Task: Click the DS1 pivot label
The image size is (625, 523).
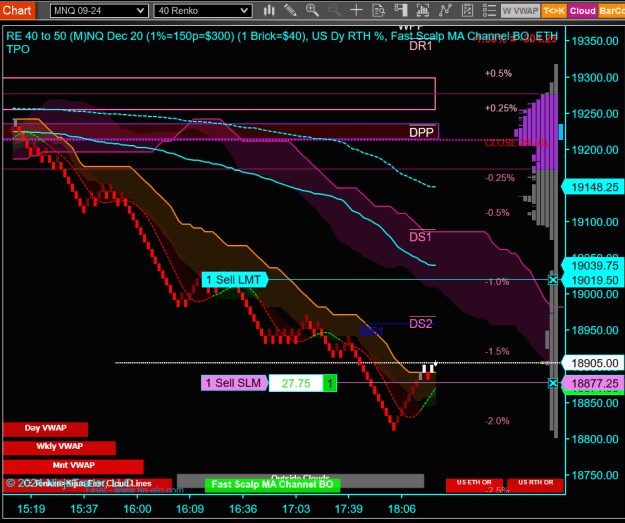Action: point(421,237)
